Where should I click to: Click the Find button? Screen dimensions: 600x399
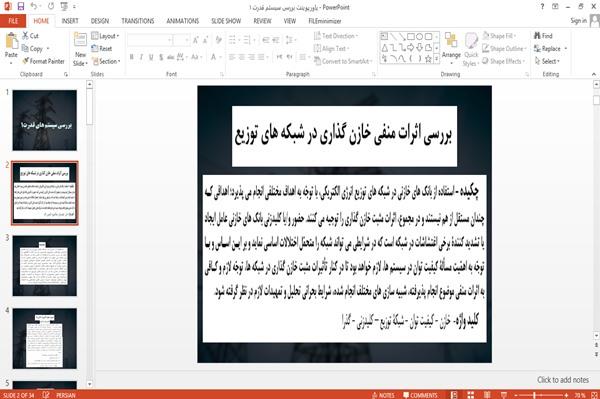(543, 36)
